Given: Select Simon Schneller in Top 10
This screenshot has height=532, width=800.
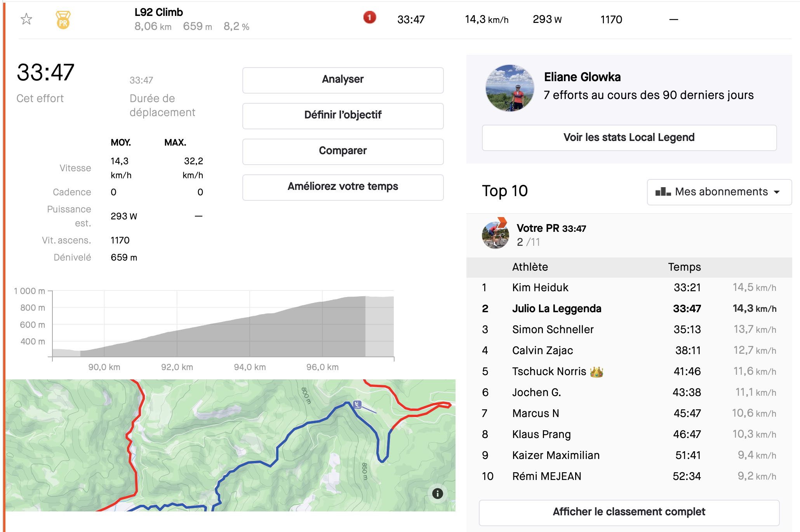Looking at the screenshot, I should tap(553, 330).
